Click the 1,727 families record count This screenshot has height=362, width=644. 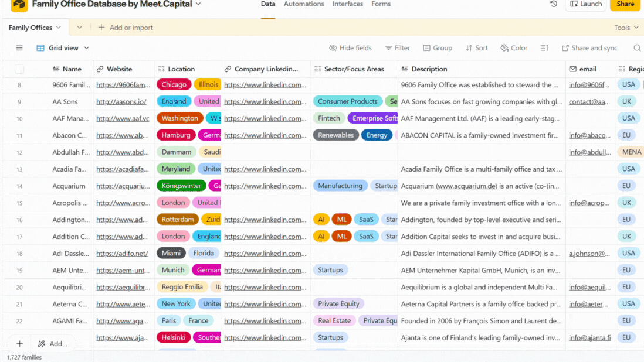pos(24,357)
